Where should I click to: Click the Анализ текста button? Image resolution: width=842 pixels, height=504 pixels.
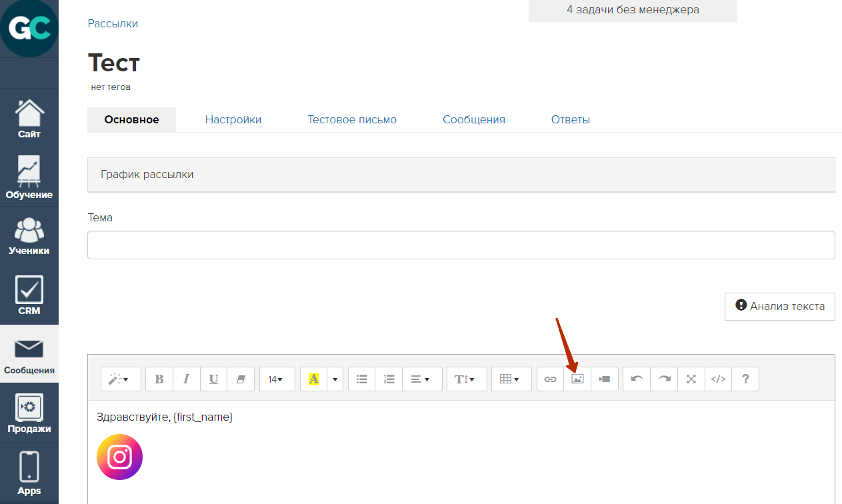[779, 306]
